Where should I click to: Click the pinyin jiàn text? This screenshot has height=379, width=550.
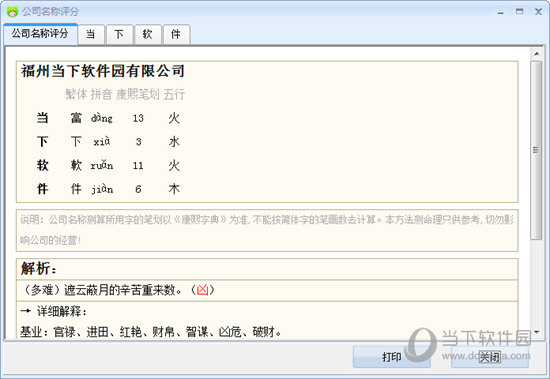(x=102, y=189)
